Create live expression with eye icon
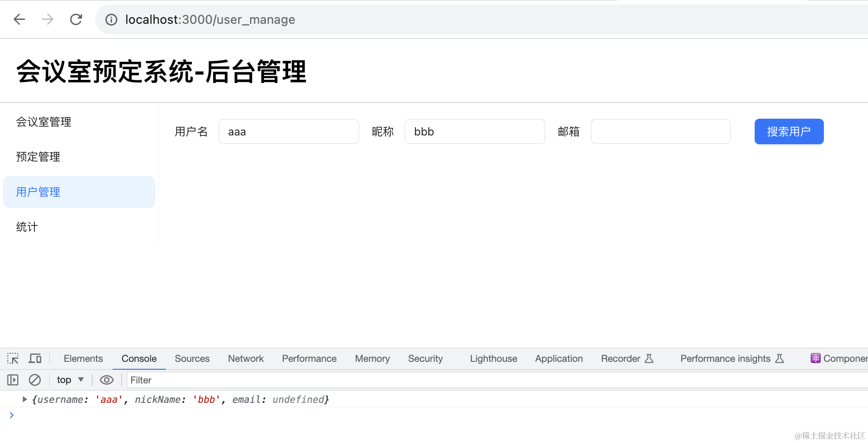 107,380
